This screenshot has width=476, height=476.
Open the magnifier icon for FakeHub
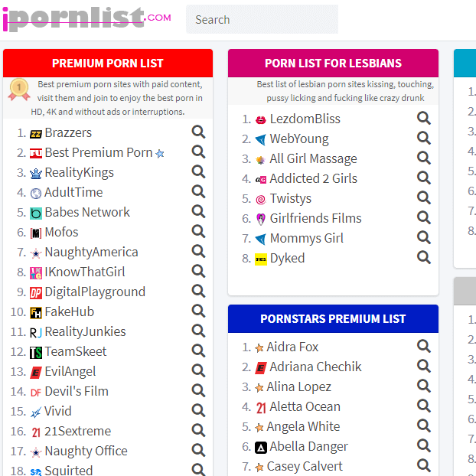(x=198, y=311)
